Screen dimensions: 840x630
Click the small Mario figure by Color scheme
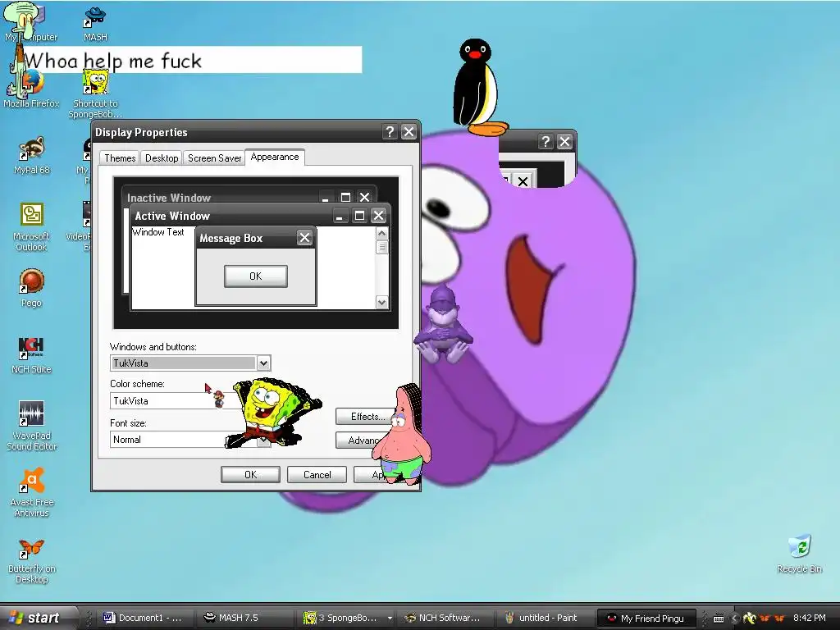tap(219, 399)
